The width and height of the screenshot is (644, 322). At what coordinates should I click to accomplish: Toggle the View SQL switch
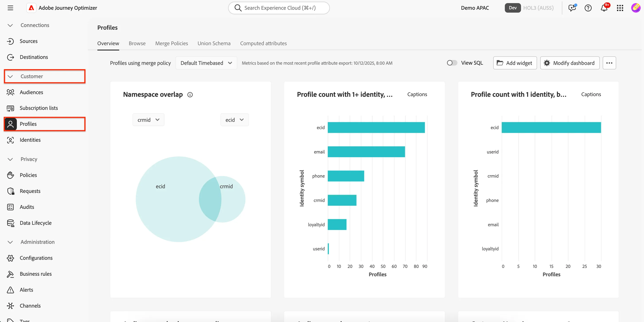tap(452, 63)
